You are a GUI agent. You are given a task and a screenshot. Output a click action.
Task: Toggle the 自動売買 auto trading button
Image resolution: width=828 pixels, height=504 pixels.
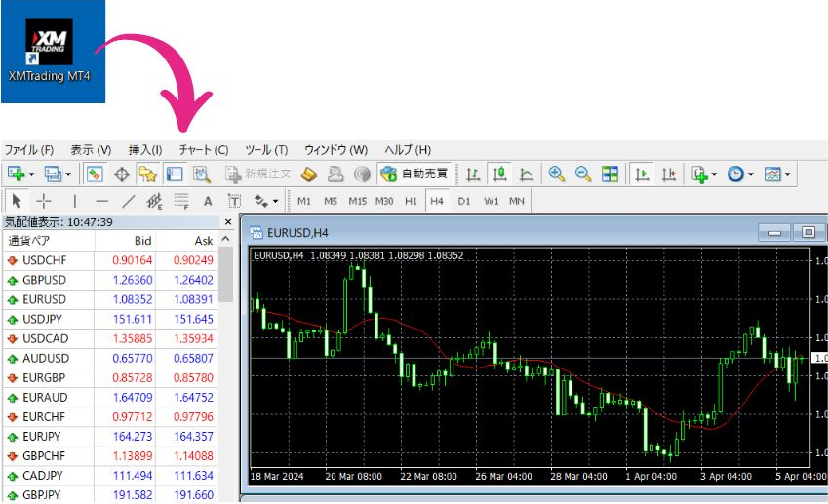tap(414, 174)
